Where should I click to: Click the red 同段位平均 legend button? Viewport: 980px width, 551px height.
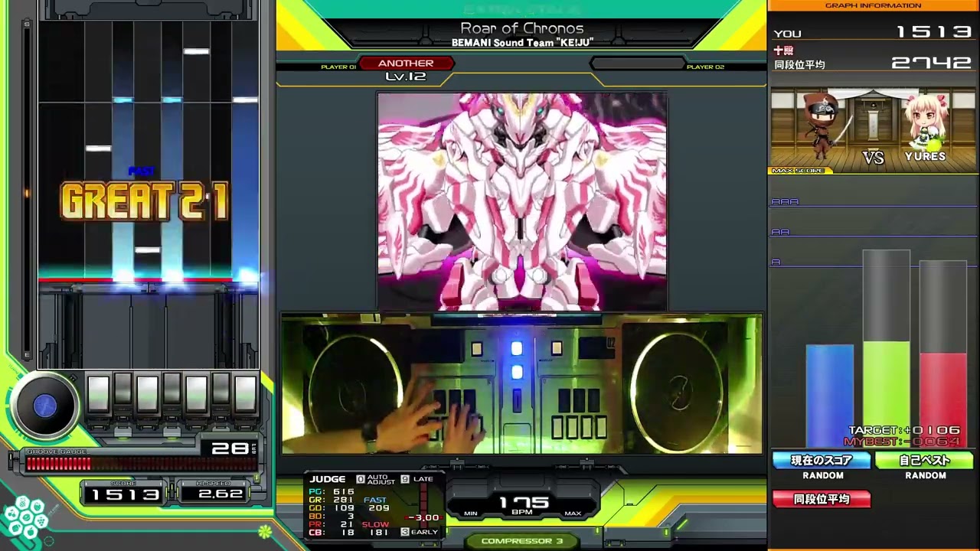pos(822,499)
